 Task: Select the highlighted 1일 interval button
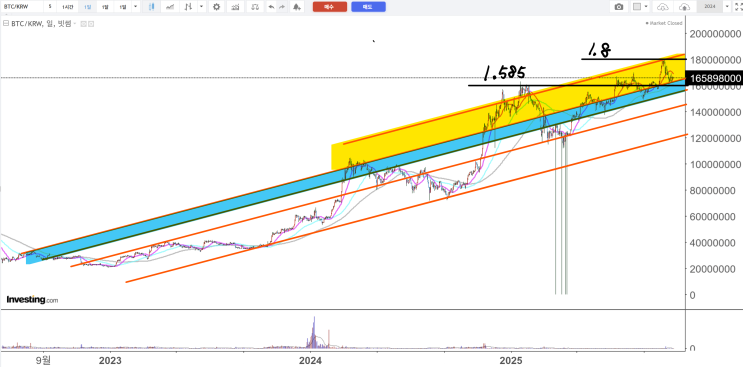(87, 7)
